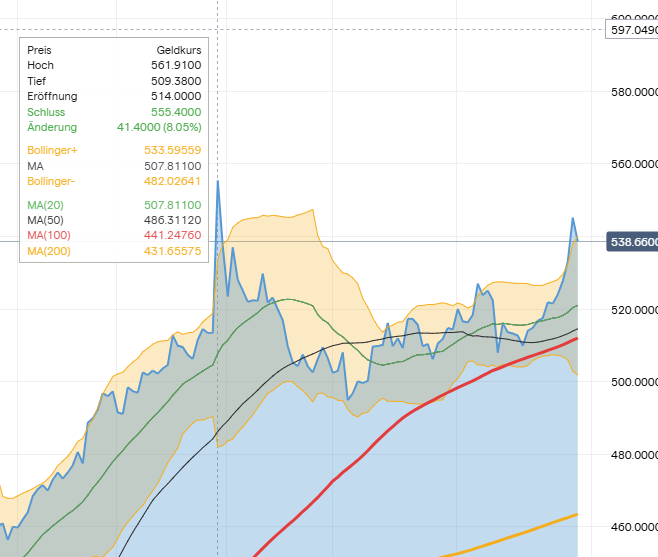Click the 580.0000 axis label

point(634,92)
